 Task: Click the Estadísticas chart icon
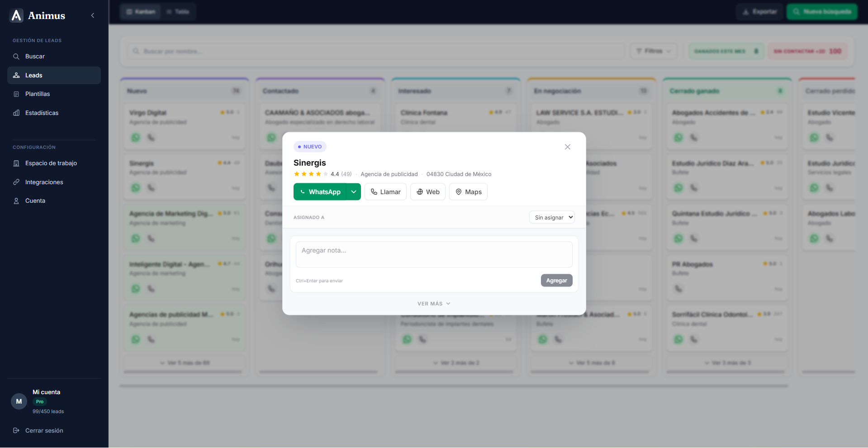(16, 113)
